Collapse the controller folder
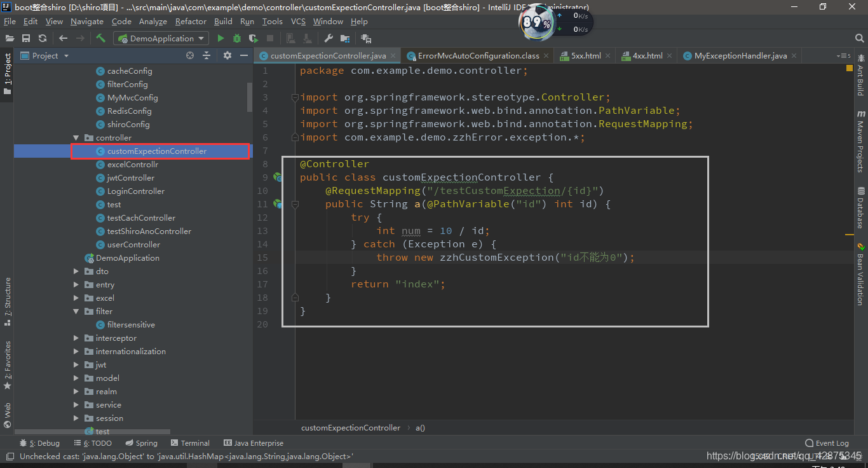Image resolution: width=868 pixels, height=468 pixels. (76, 138)
